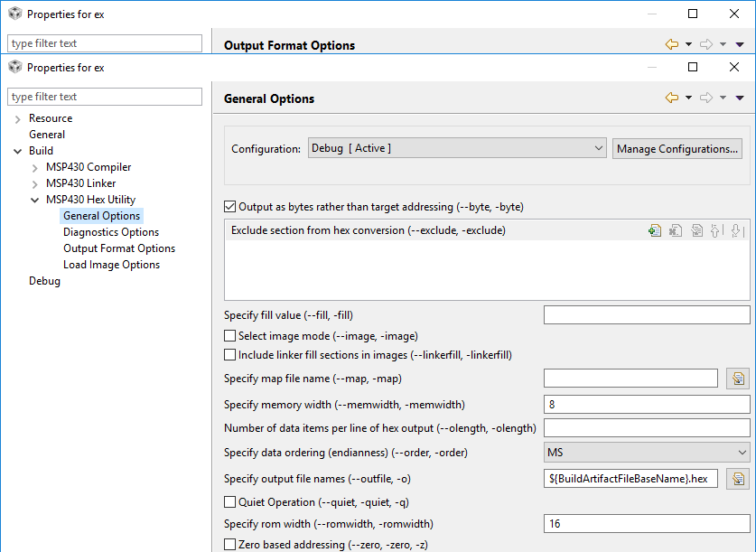Image resolution: width=756 pixels, height=552 pixels.
Task: Open the data ordering dropdown set to MS
Action: [647, 453]
